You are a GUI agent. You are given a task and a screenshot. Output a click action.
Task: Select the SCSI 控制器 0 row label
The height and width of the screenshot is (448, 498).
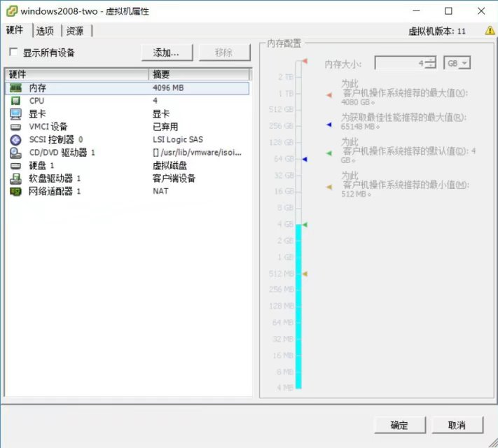pos(56,140)
